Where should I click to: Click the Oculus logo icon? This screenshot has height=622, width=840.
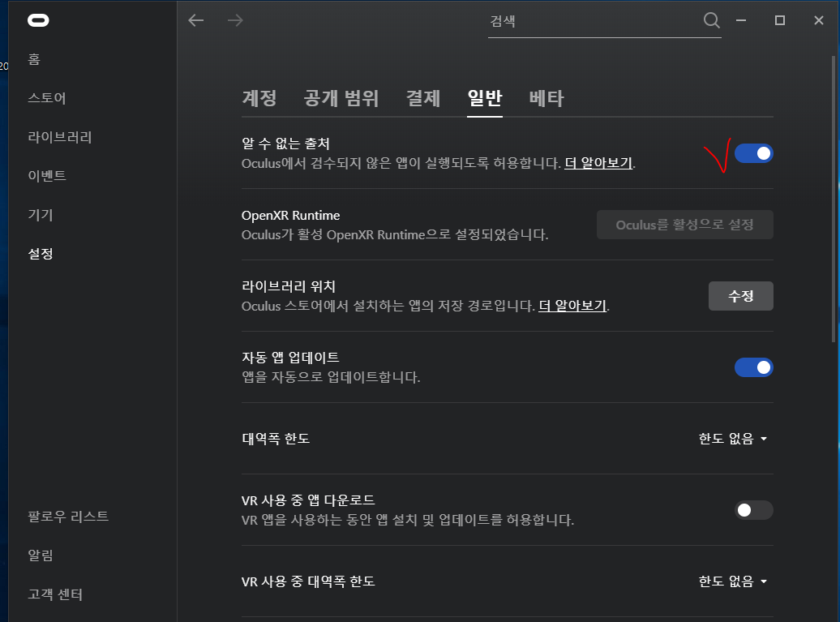pos(38,20)
